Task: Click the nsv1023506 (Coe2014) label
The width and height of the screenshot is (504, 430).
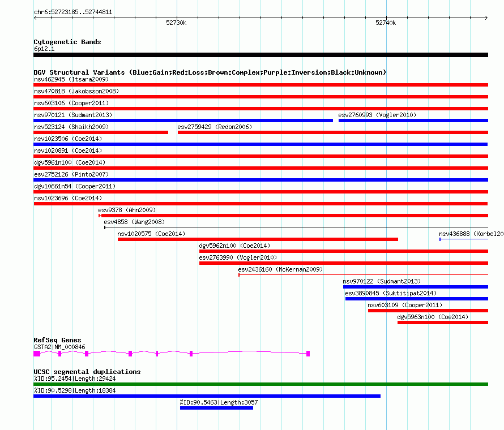Action: (x=68, y=139)
